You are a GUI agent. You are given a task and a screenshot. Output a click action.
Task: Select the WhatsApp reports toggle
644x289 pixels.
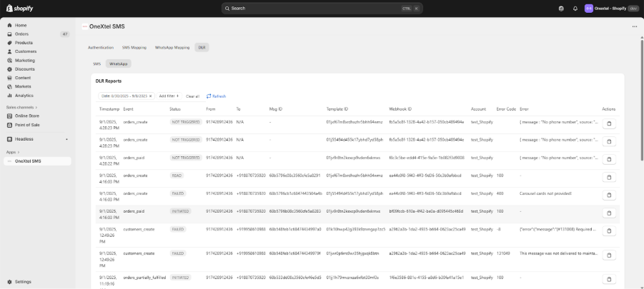[118, 64]
